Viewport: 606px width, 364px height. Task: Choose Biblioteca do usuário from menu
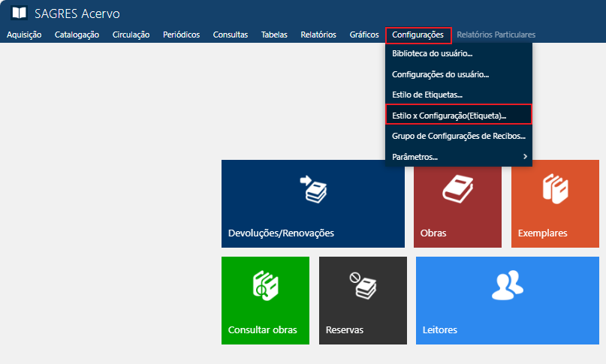(x=432, y=53)
